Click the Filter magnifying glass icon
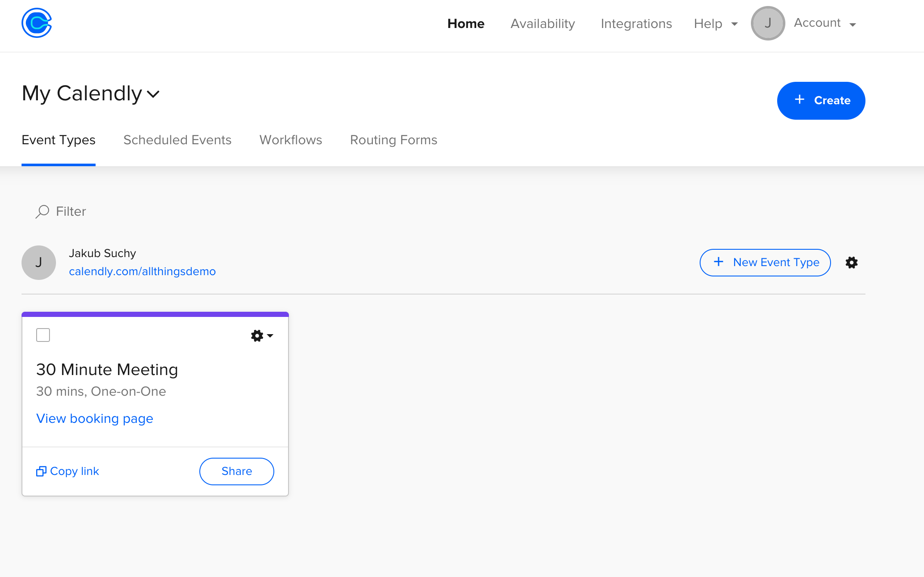The image size is (924, 577). [42, 211]
